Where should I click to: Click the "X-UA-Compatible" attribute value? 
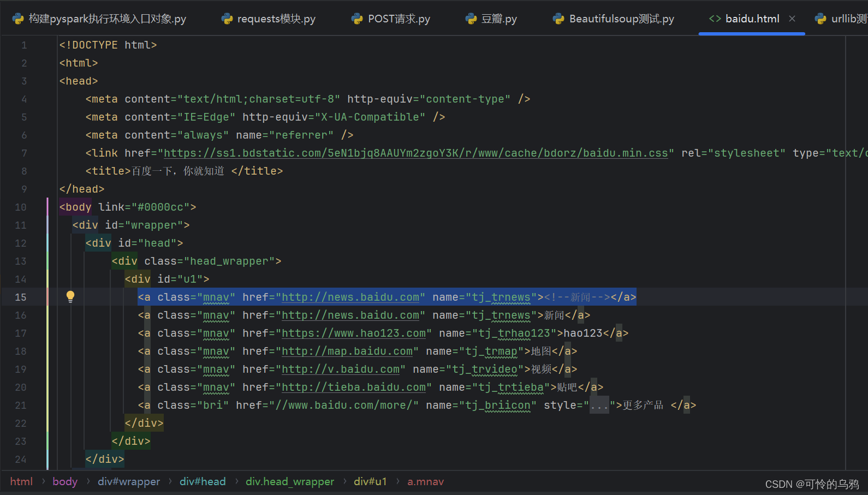(x=370, y=117)
